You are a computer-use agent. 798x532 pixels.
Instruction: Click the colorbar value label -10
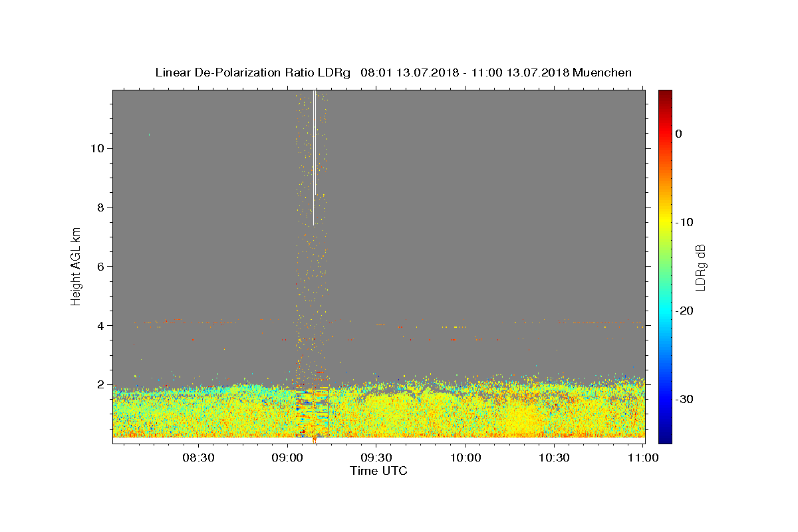684,222
